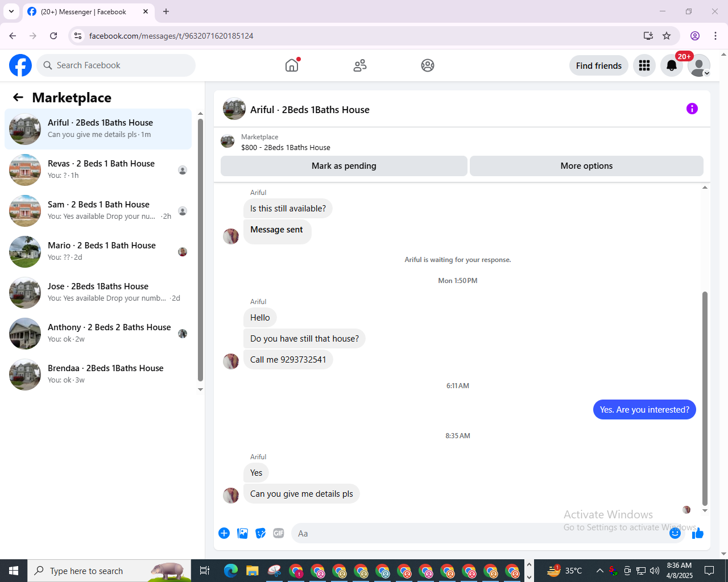Click the message text field Aa
The image size is (728, 582).
click(481, 533)
